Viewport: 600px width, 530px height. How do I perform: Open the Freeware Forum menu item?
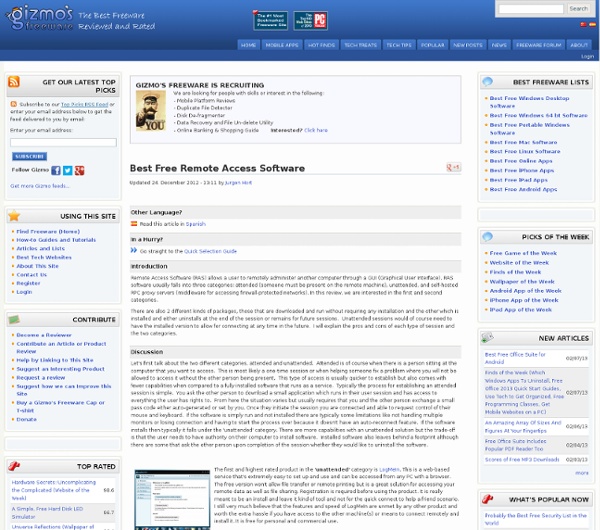[x=538, y=45]
